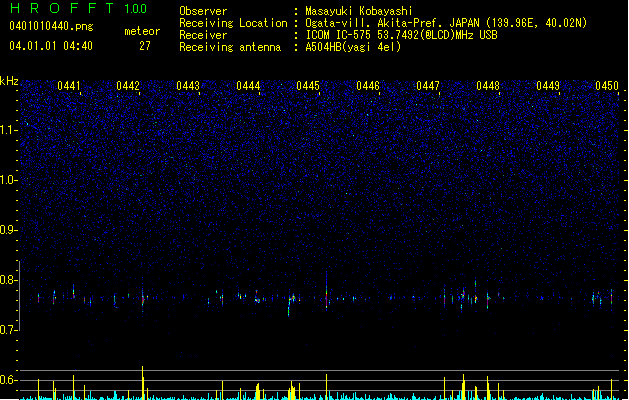Click the 1.1 kHz axis label
Image resolution: width=629 pixels, height=400 pixels.
8,130
